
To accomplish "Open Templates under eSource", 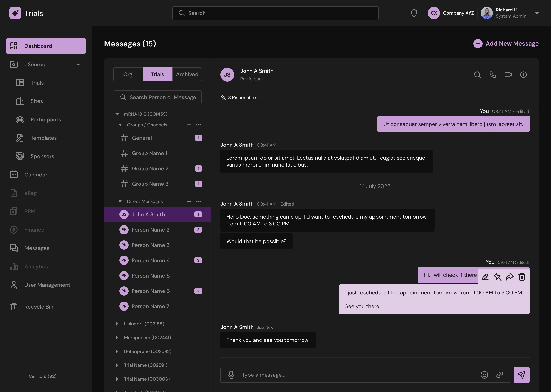I will (46, 138).
